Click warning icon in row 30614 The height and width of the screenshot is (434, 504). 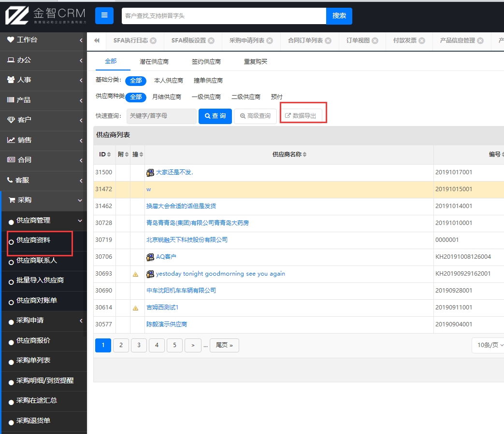tap(136, 308)
